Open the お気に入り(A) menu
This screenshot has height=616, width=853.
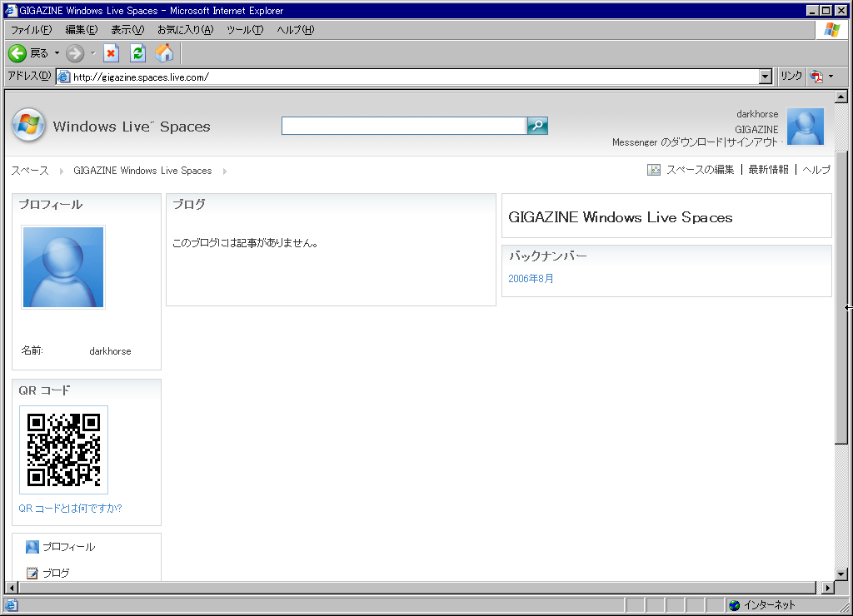(x=185, y=30)
